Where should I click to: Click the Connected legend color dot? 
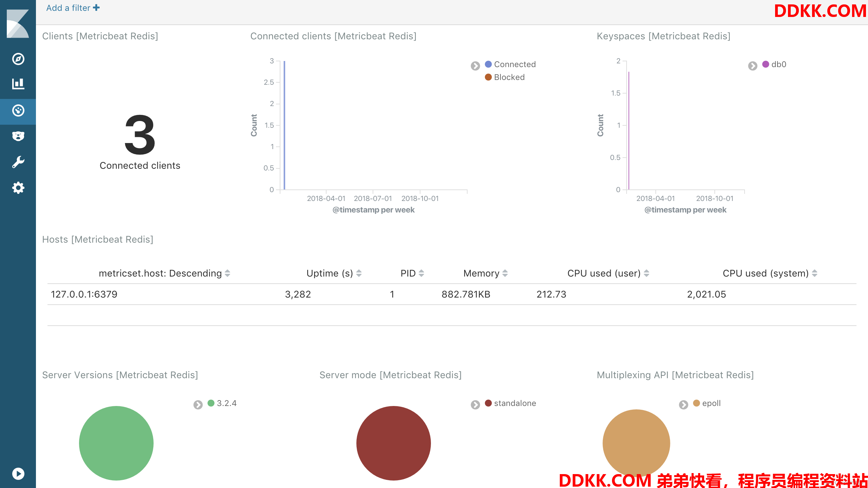click(488, 64)
